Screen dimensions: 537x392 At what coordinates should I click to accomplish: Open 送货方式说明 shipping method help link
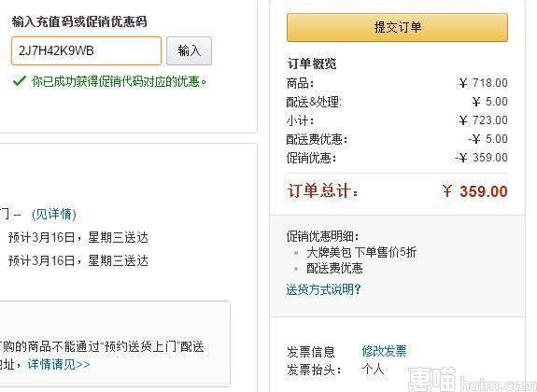point(323,289)
